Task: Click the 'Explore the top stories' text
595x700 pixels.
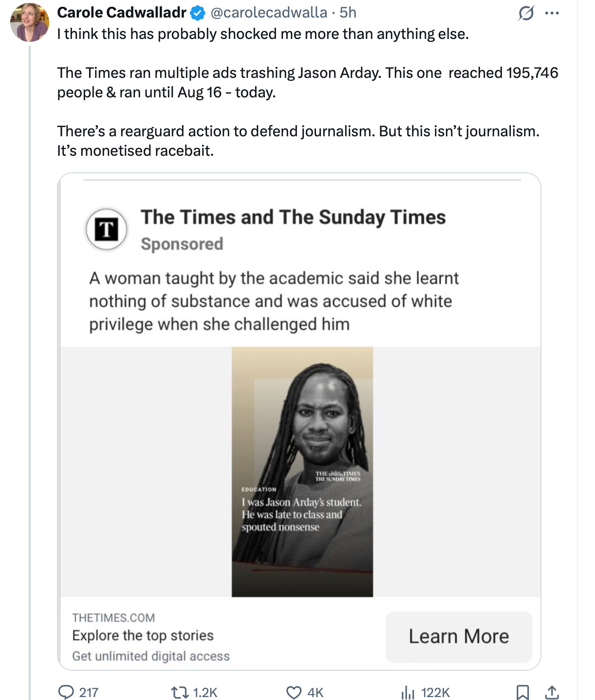Action: 143,636
